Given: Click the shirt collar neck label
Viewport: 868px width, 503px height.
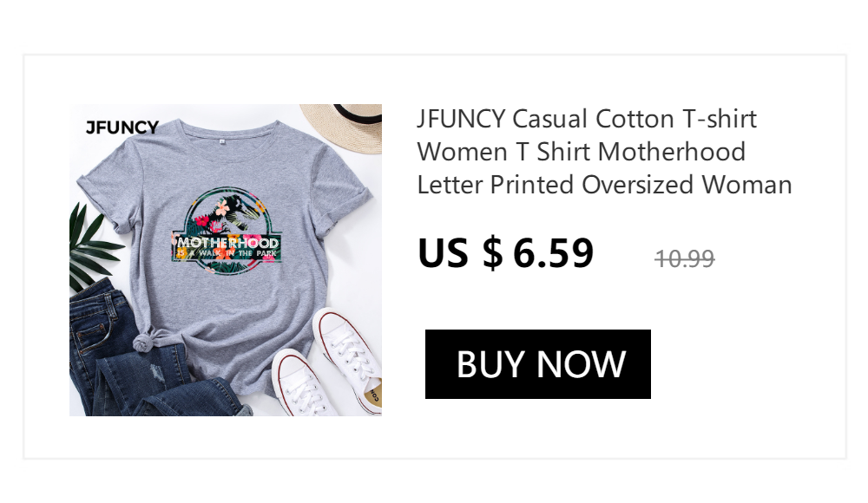Looking at the screenshot, I should click(222, 141).
